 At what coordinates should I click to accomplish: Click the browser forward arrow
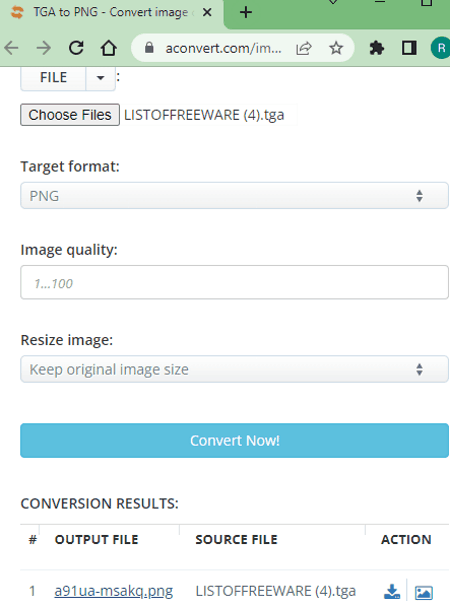click(43, 48)
